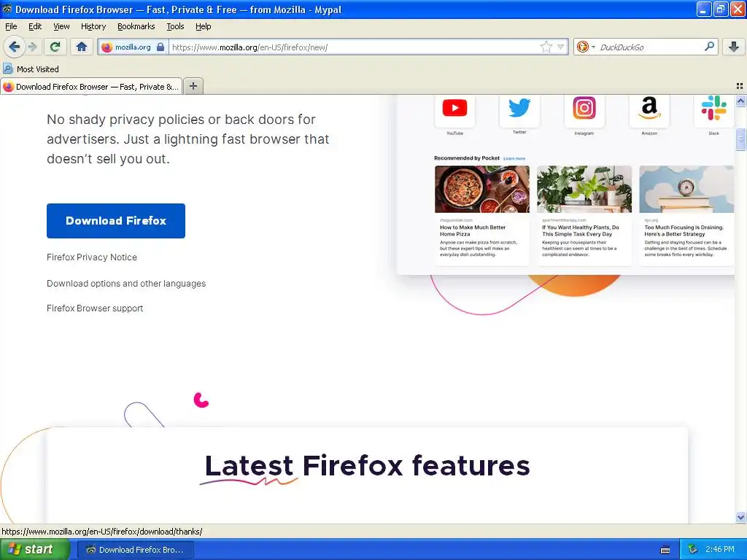Reload the current page
The width and height of the screenshot is (747, 560).
coord(55,47)
